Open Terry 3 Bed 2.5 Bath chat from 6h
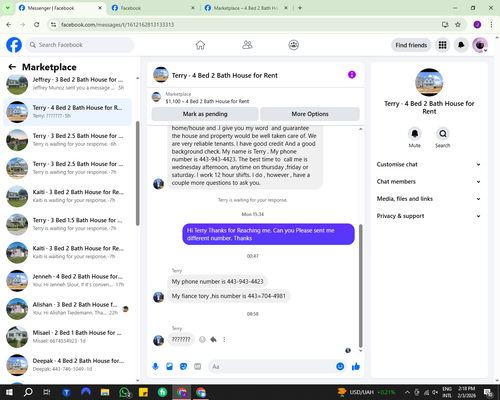Viewport: 500px width, 400px height. (68, 140)
